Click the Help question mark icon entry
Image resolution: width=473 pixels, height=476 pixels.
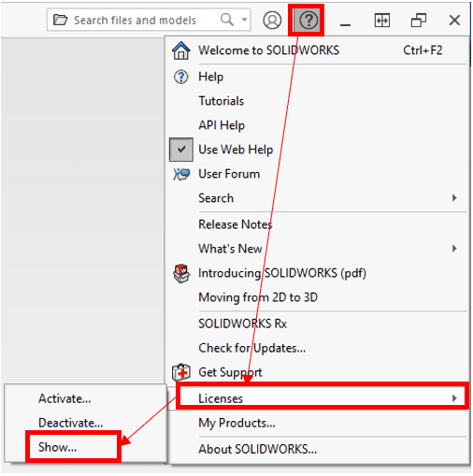[x=181, y=77]
